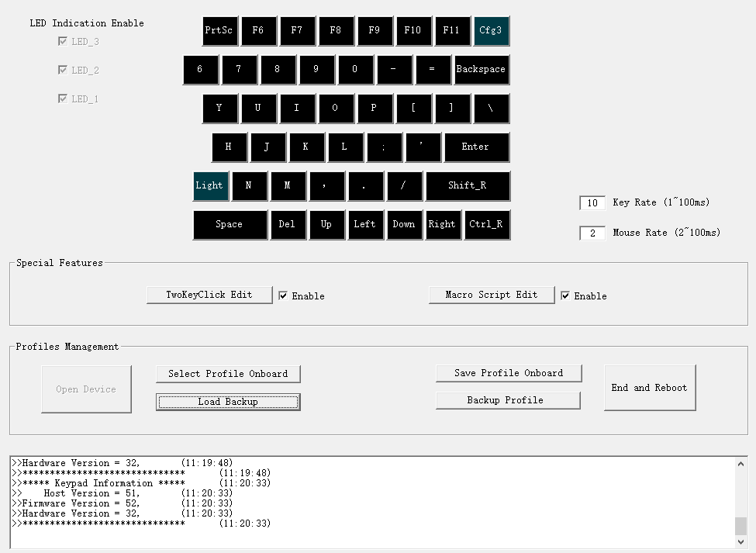Click log scrollbar up arrow

740,464
